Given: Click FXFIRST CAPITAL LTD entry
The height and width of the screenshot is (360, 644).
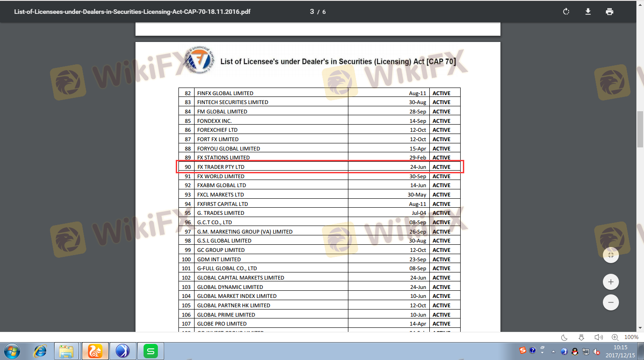Looking at the screenshot, I should [223, 204].
